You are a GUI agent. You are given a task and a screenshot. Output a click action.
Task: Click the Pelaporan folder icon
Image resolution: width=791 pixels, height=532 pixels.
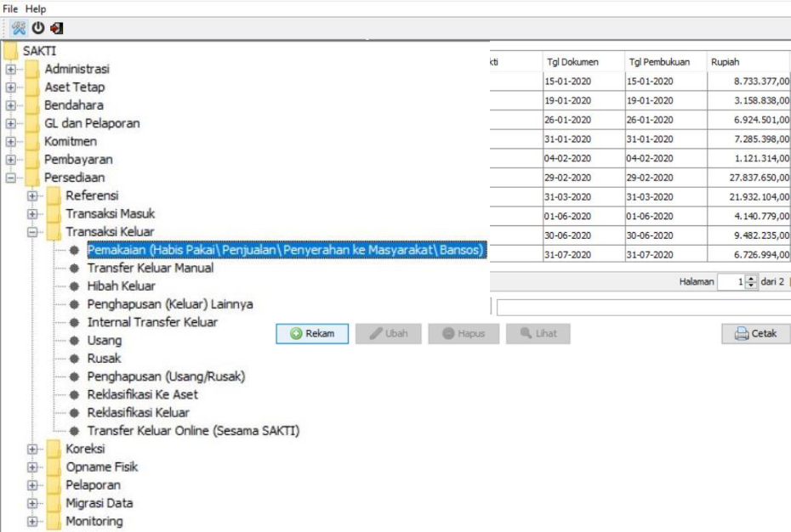[54, 484]
